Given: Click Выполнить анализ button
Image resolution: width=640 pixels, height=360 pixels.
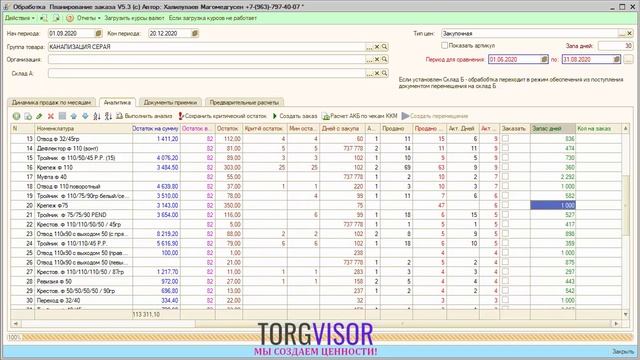Looking at the screenshot, I should 144,116.
